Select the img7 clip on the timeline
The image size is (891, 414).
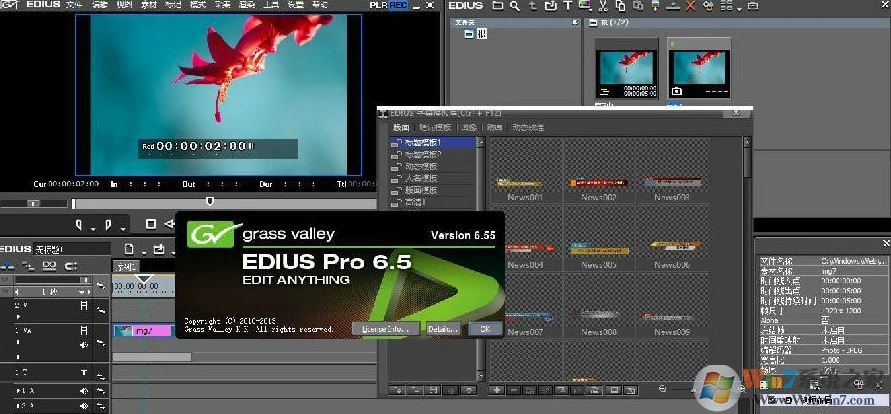[143, 330]
